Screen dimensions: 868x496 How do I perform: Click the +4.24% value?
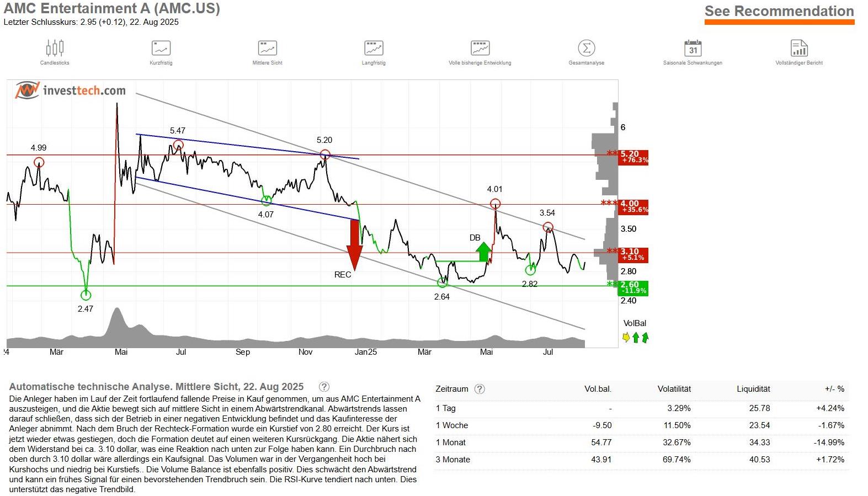[x=830, y=408]
